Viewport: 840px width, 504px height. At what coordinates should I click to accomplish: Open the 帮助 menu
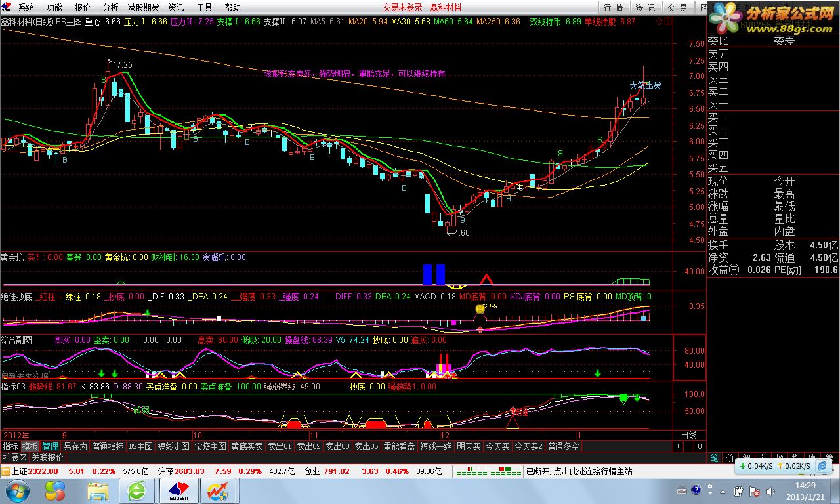tap(232, 7)
